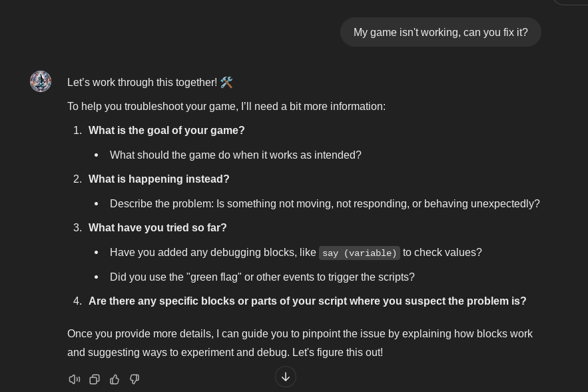The image size is (588, 392).
Task: Click the "To help you troubleshoot your game" sentence
Action: point(226,107)
